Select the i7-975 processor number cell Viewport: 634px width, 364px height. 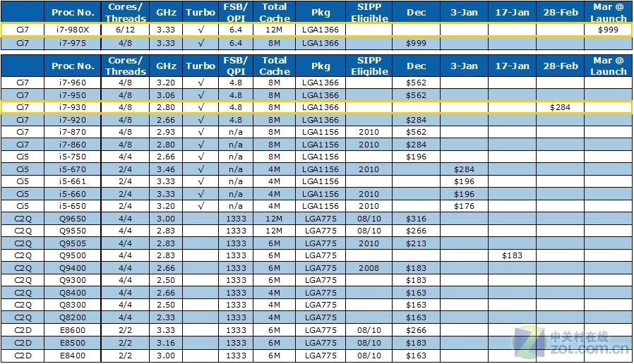[73, 43]
